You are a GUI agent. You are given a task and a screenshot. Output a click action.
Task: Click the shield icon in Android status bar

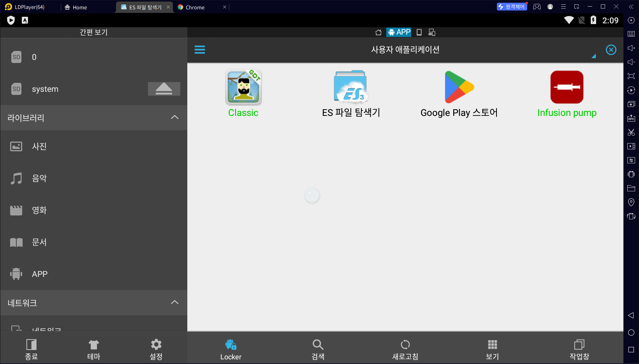click(x=11, y=21)
